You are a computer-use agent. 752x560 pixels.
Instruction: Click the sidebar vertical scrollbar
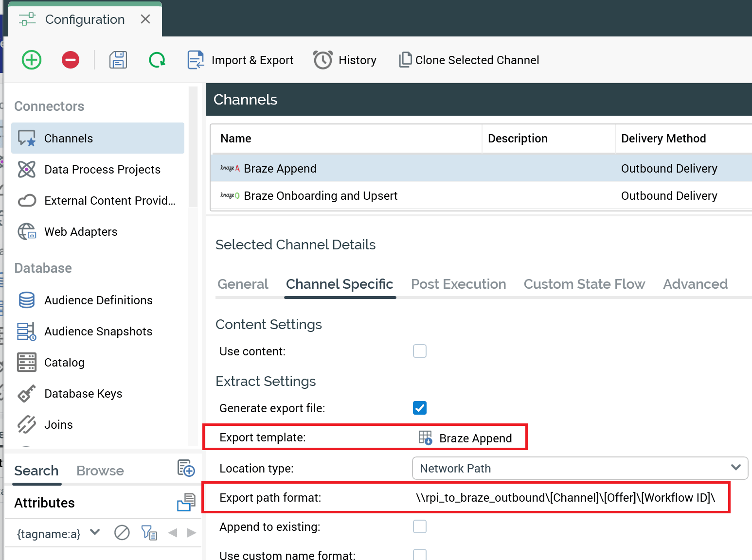click(x=193, y=146)
